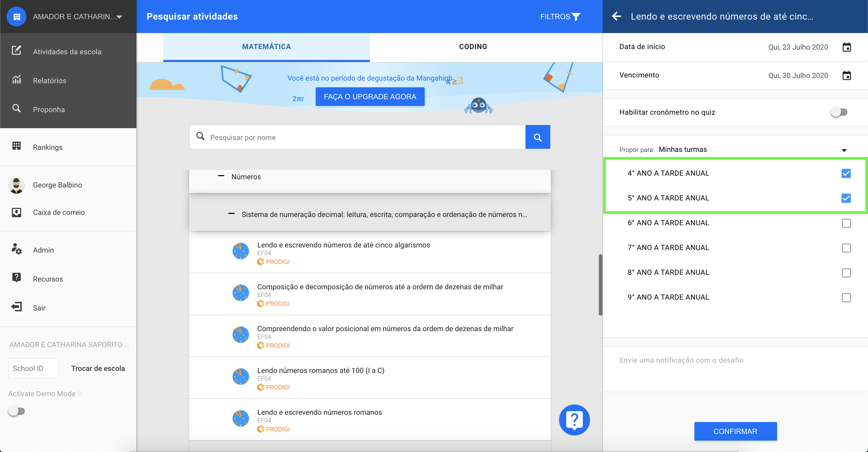The image size is (868, 452).
Task: Click blue search button beside search field
Action: [x=538, y=137]
